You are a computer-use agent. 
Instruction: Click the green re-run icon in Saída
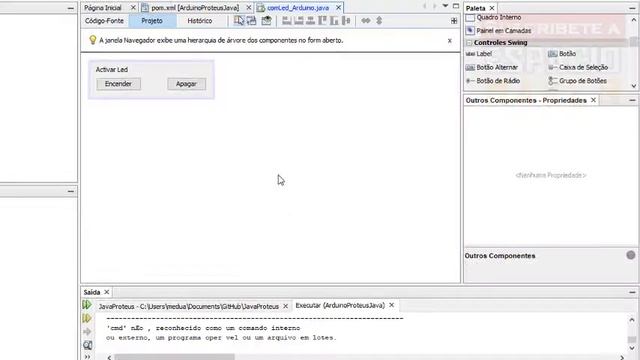pos(87,304)
